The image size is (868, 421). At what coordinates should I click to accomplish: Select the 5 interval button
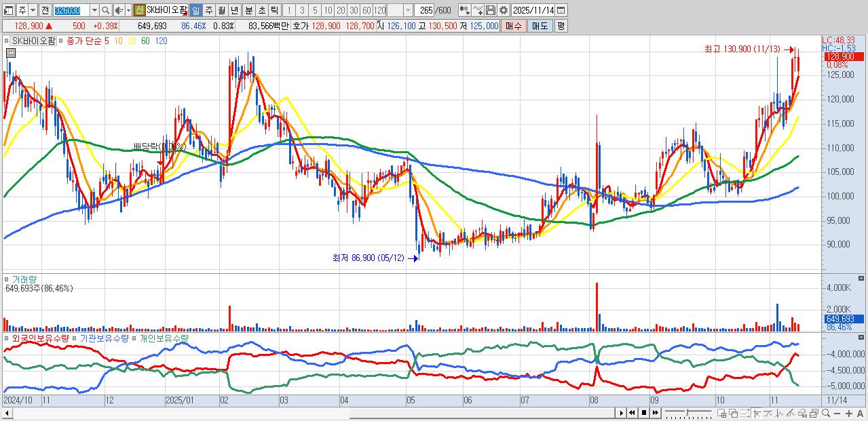coord(315,10)
